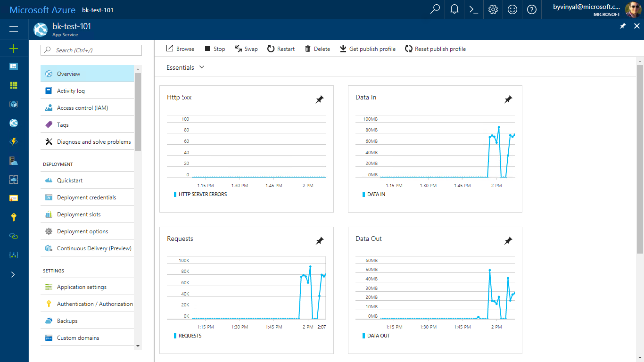This screenshot has height=362, width=644.
Task: Open the help question mark icon
Action: (x=532, y=9)
